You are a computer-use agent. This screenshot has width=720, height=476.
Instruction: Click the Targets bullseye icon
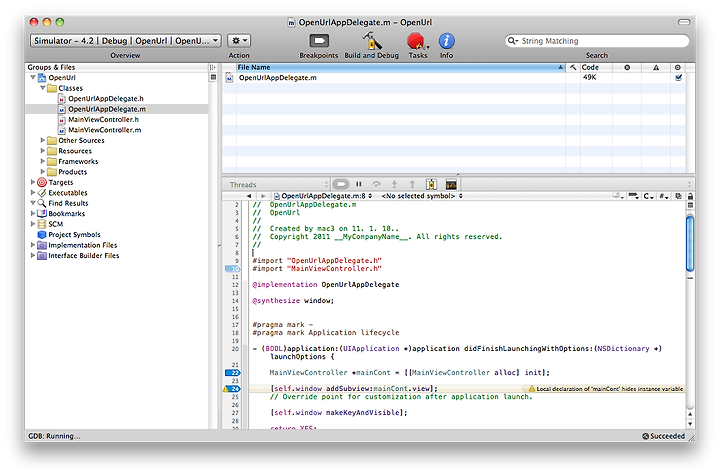point(42,182)
